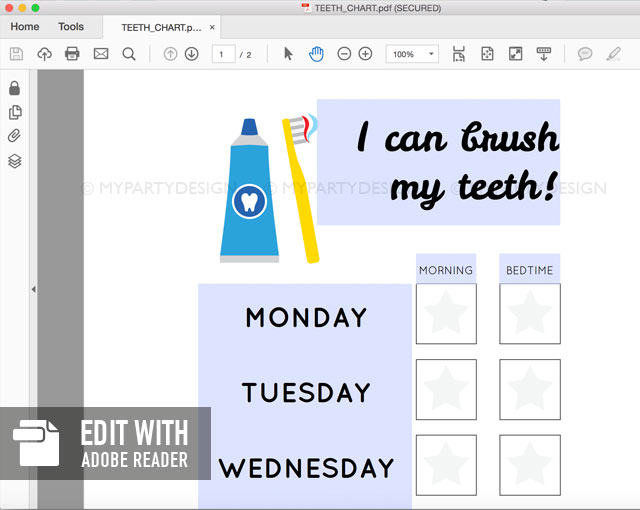The image size is (640, 510).
Task: Zoom out with minus button
Action: (344, 54)
